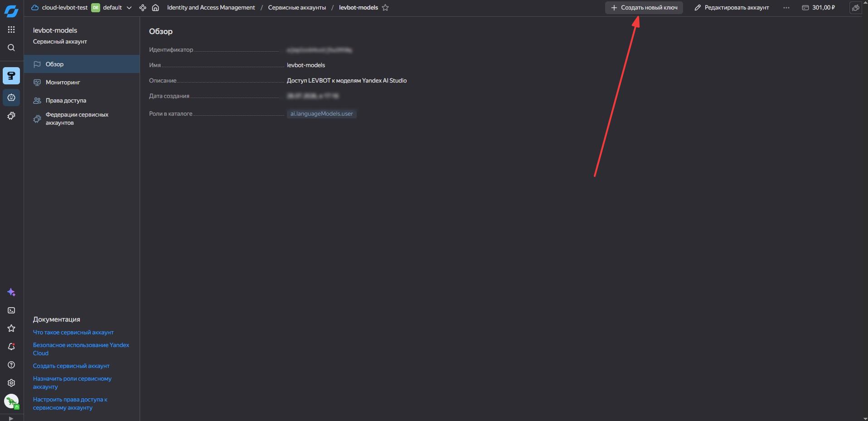Open the notifications bell
Image resolution: width=868 pixels, height=421 pixels.
click(11, 347)
